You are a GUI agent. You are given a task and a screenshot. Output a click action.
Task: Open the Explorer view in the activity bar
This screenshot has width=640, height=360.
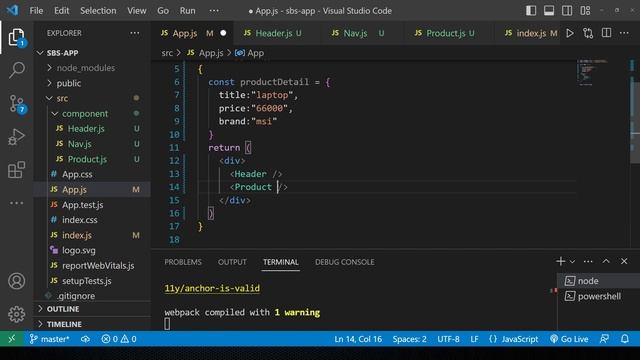[x=16, y=37]
